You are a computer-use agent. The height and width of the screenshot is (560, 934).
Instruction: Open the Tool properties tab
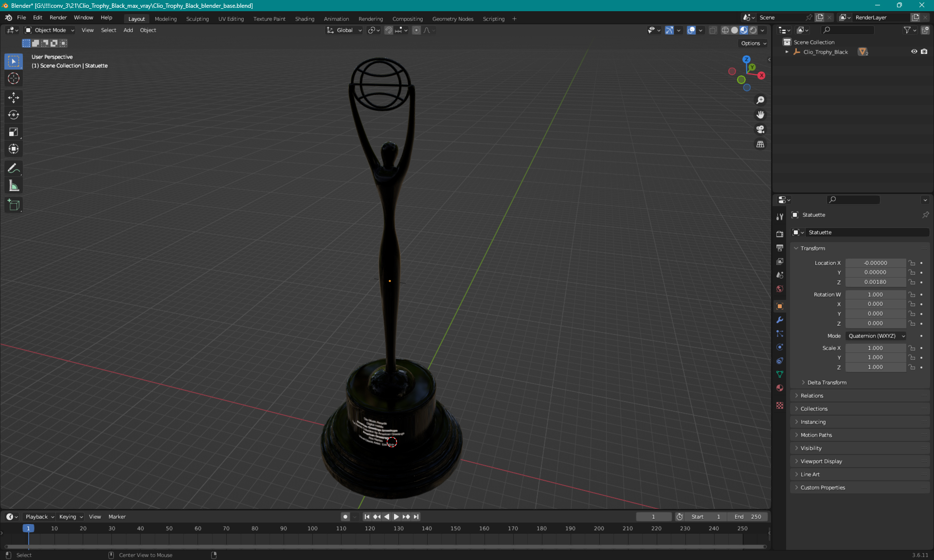click(780, 217)
